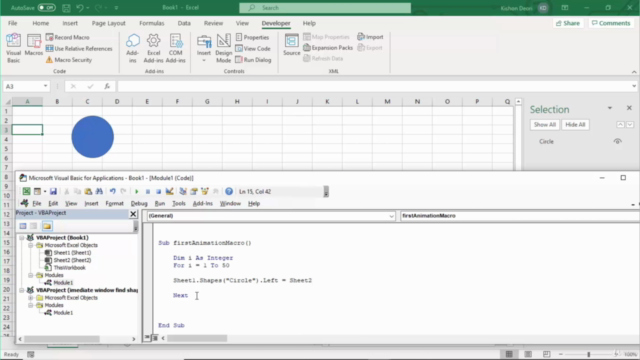Click the Show All button
The height and width of the screenshot is (360, 640).
point(544,124)
